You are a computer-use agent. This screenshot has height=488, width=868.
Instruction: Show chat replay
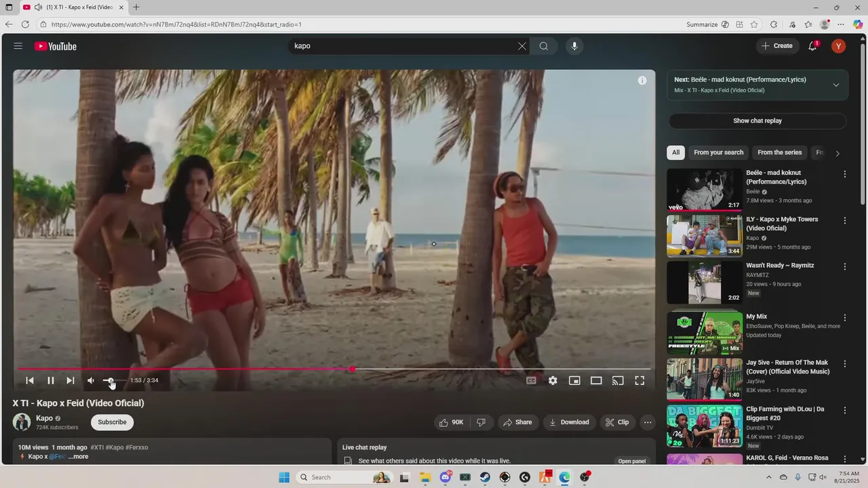click(x=757, y=121)
